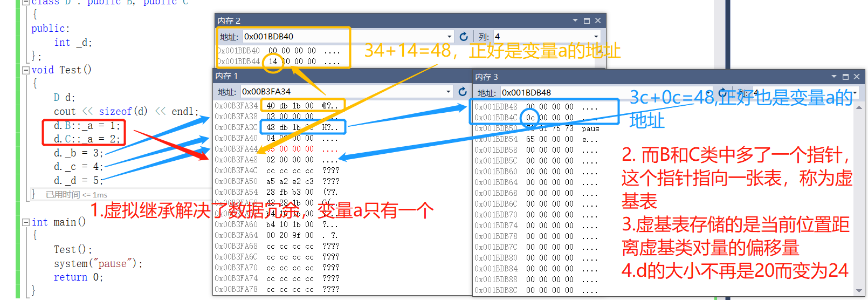Select row 0x001BDB54 in 内存 3
This screenshot has width=868, height=300.
click(x=537, y=139)
